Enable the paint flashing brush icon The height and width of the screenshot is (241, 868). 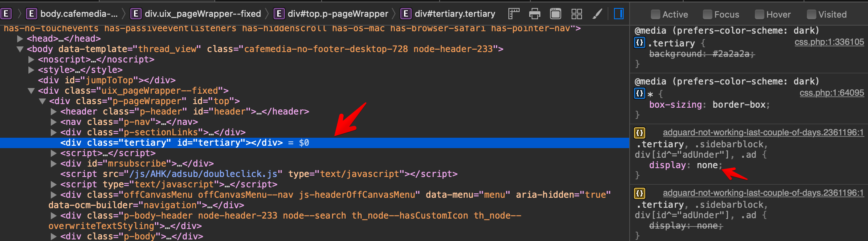(x=597, y=14)
